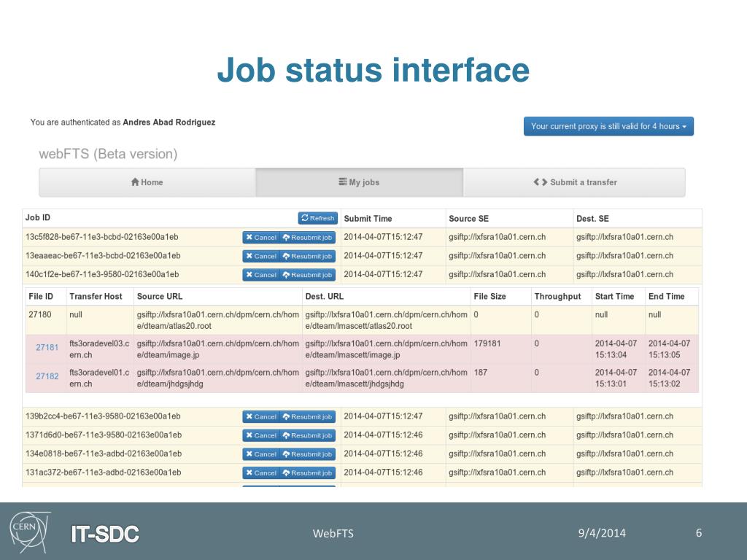Screen dimensions: 747x560
Task: Click user name Andres Abad Rodriguez
Action: pos(169,122)
